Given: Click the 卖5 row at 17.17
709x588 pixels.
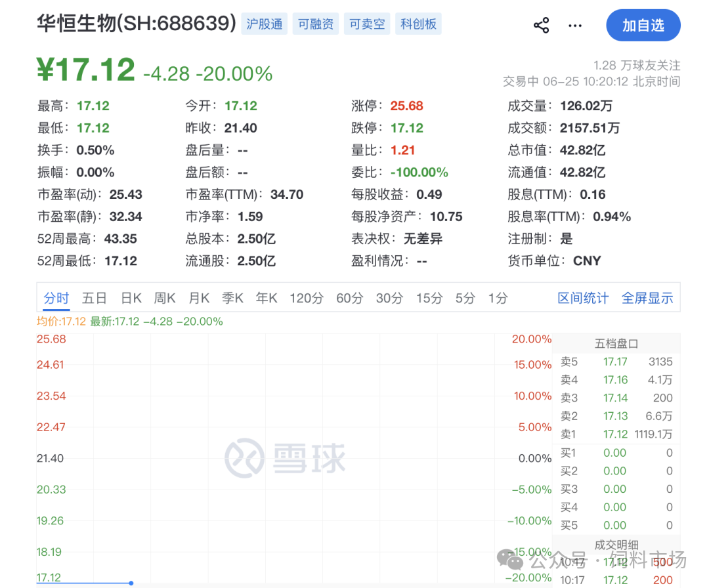Looking at the screenshot, I should pos(616,362).
